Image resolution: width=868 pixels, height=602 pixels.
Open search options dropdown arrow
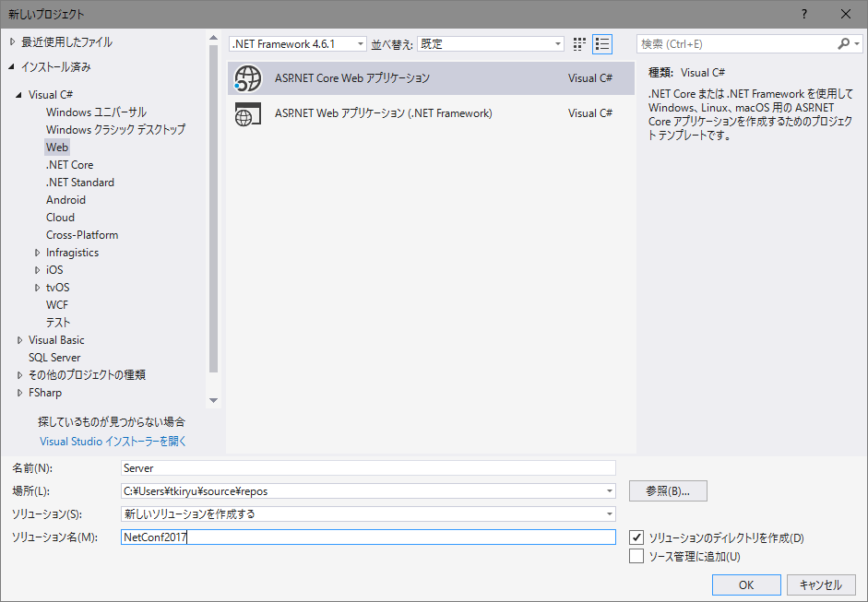[857, 43]
